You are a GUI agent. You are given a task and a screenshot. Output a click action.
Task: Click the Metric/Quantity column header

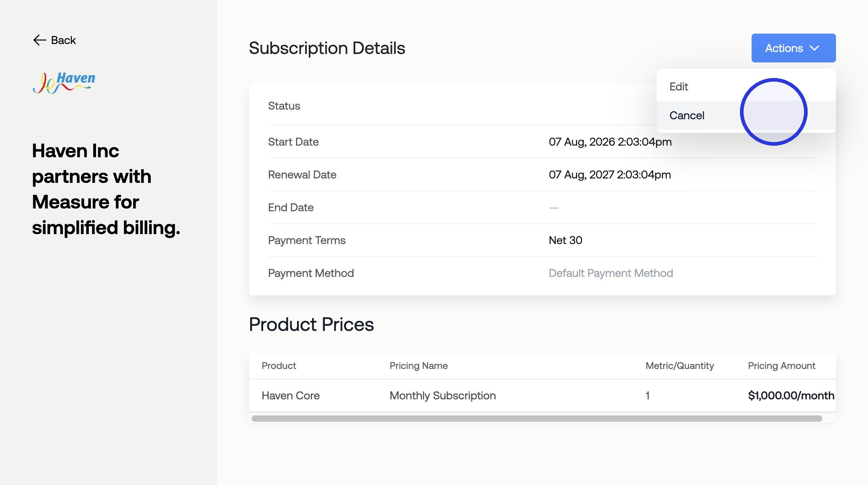click(x=680, y=366)
